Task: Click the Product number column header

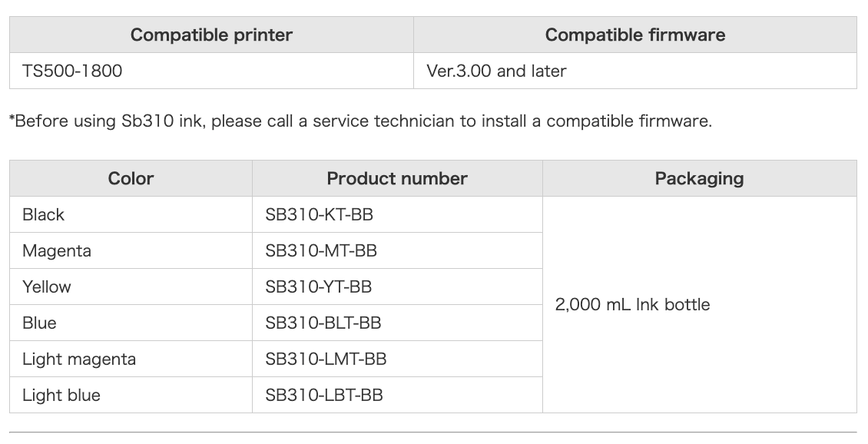Action: point(397,178)
